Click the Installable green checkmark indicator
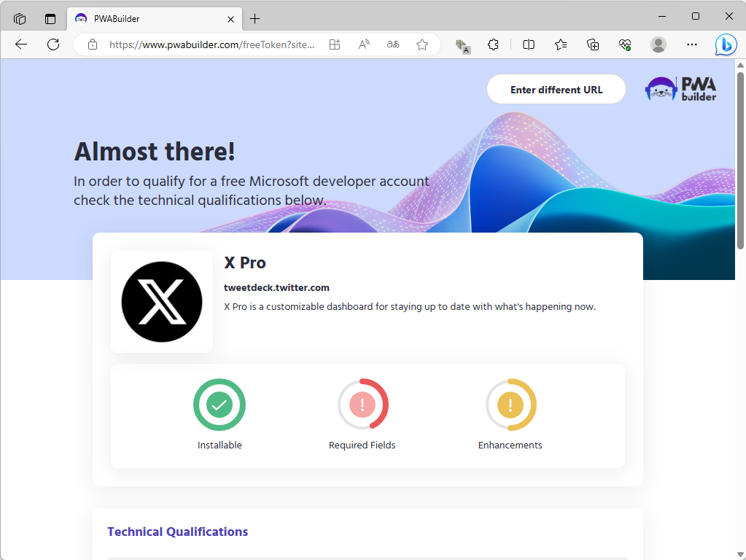 click(219, 404)
